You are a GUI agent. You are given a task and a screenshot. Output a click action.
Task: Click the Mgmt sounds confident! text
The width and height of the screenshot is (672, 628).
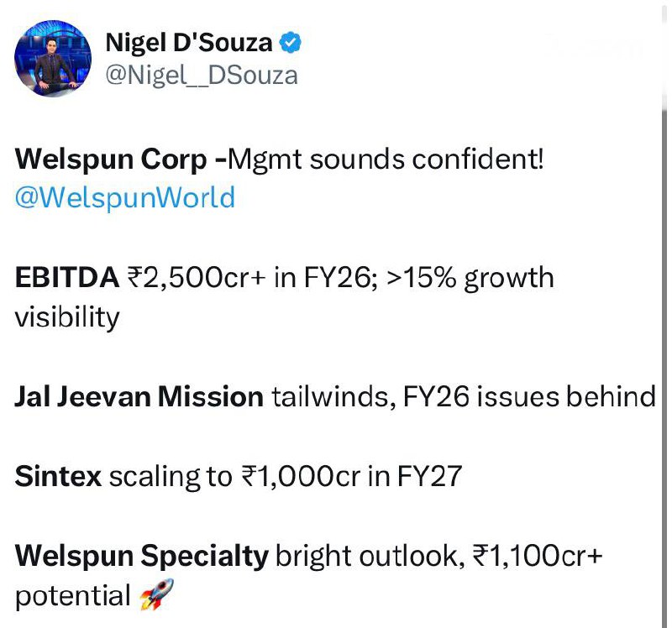(386, 159)
